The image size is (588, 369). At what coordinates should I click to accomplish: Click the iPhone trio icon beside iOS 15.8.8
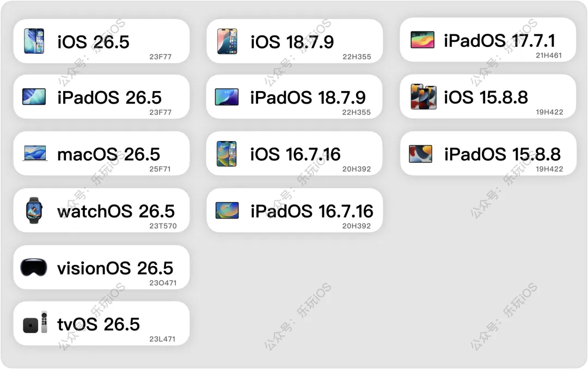424,97
